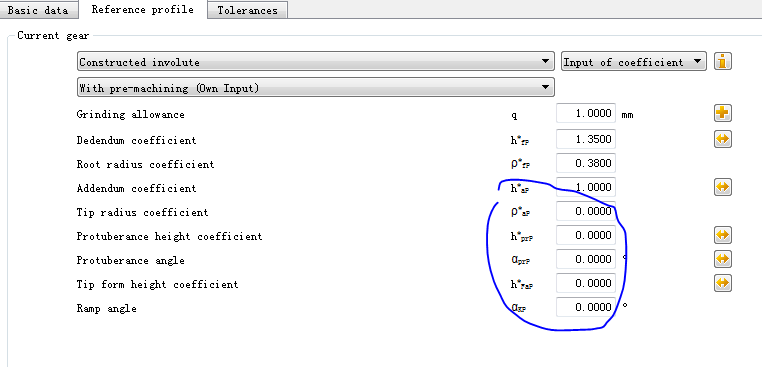The height and width of the screenshot is (367, 762).
Task: Click the Ramp angle input field
Action: click(586, 307)
